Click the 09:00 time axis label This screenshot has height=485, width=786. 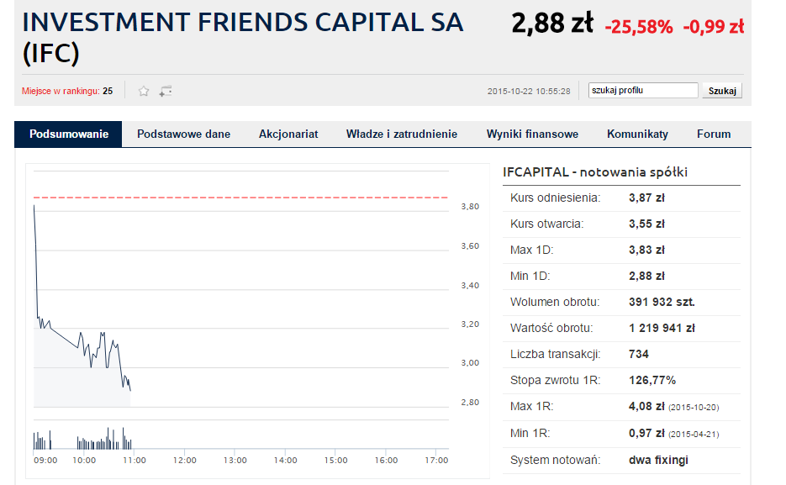[x=45, y=460]
